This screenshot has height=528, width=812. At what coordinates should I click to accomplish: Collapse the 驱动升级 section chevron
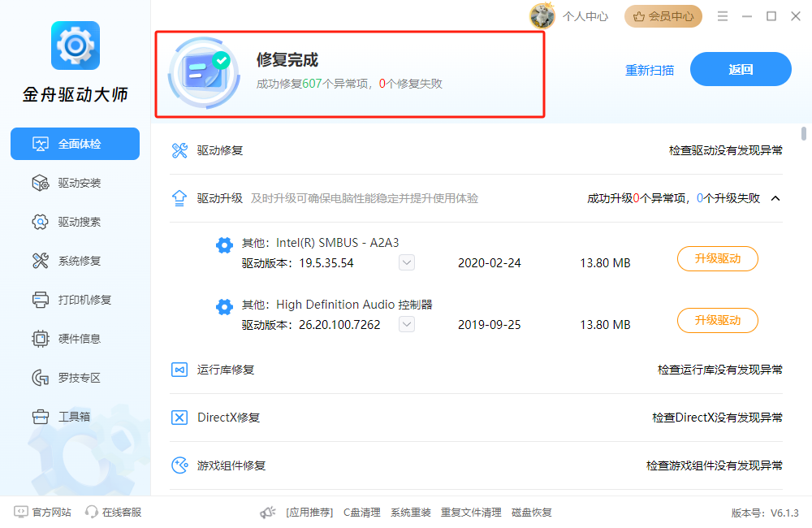click(x=775, y=198)
